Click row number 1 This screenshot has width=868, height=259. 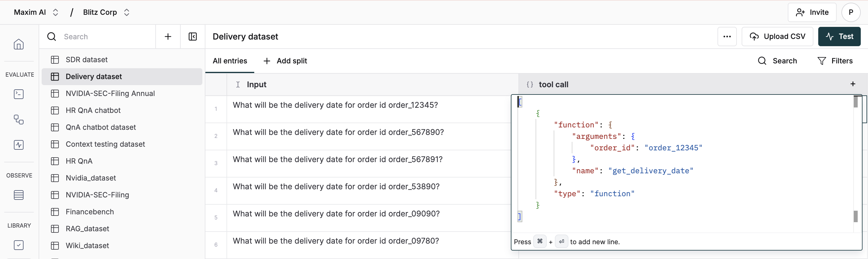pyautogui.click(x=216, y=109)
